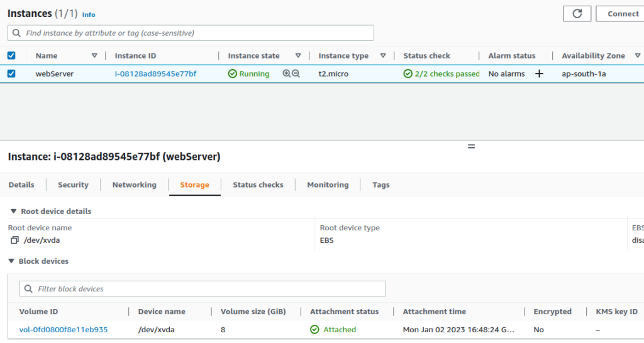This screenshot has height=343, width=644.
Task: Sort by Name column arrow icon
Action: click(94, 55)
